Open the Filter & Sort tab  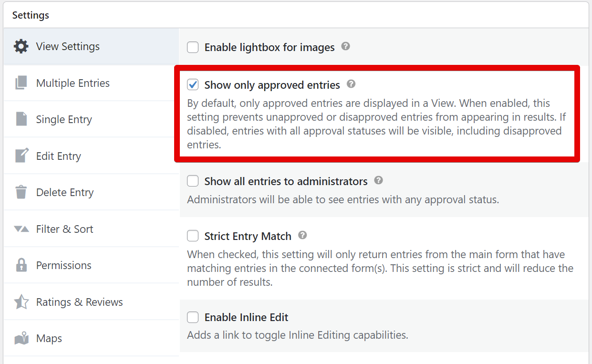(64, 229)
